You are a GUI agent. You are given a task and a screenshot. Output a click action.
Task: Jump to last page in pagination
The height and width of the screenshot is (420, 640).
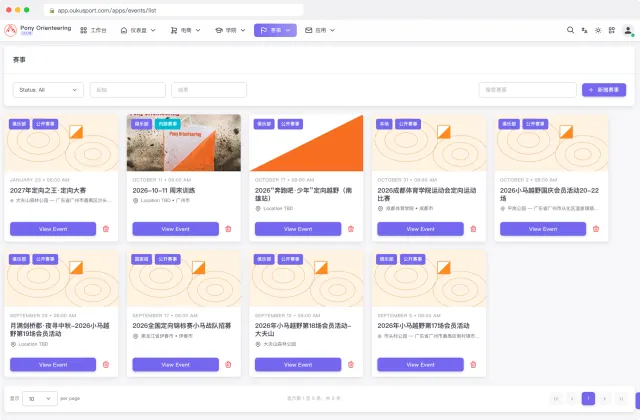click(621, 398)
